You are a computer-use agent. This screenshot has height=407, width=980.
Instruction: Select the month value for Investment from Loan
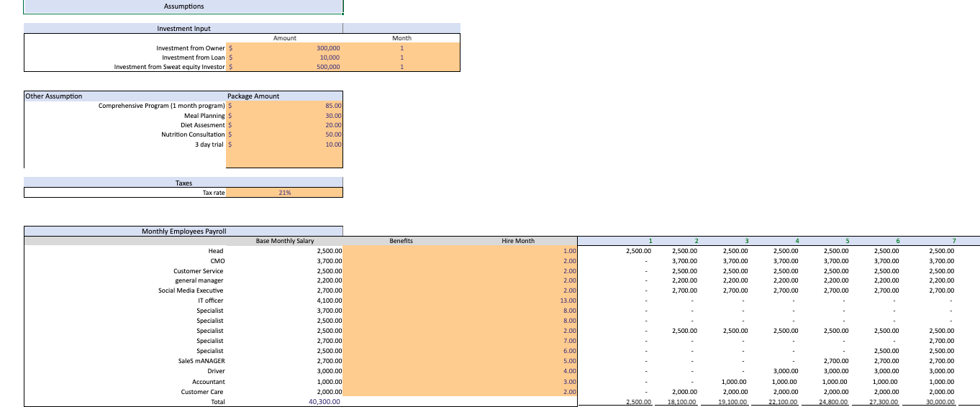pos(401,58)
